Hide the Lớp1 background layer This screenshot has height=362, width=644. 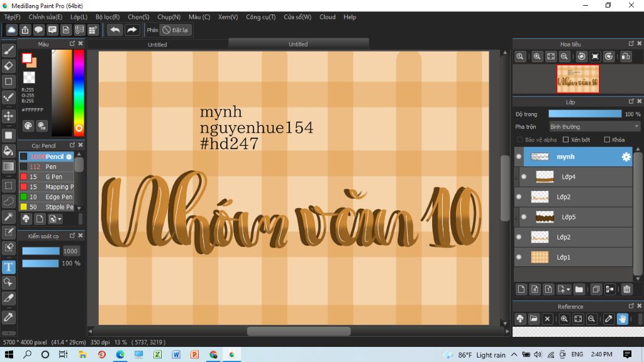519,257
